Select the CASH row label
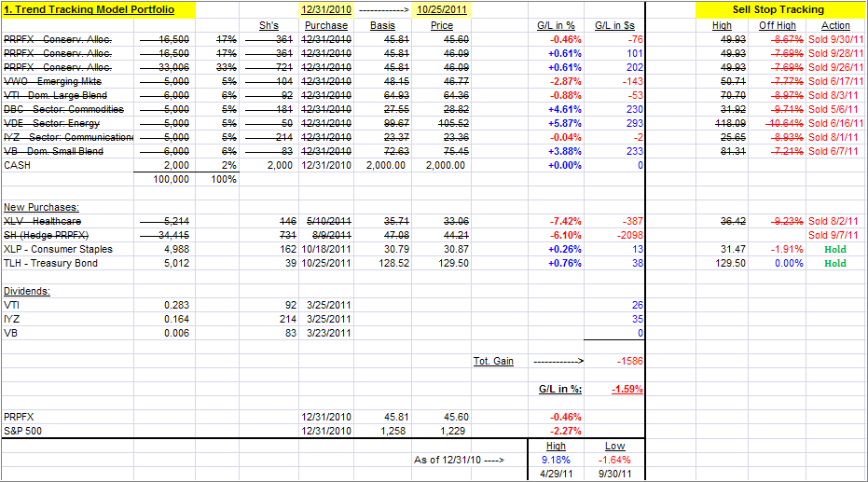Image resolution: width=868 pixels, height=482 pixels. 17,165
